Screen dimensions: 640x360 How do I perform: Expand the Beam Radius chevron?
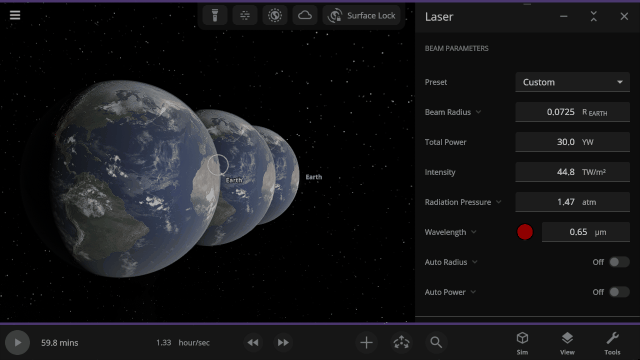pyautogui.click(x=478, y=112)
